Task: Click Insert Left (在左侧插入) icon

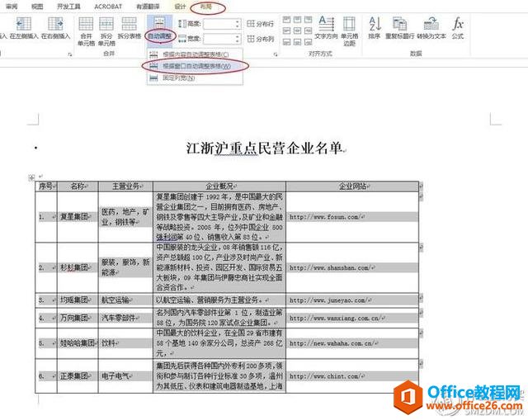Action: tap(24, 28)
